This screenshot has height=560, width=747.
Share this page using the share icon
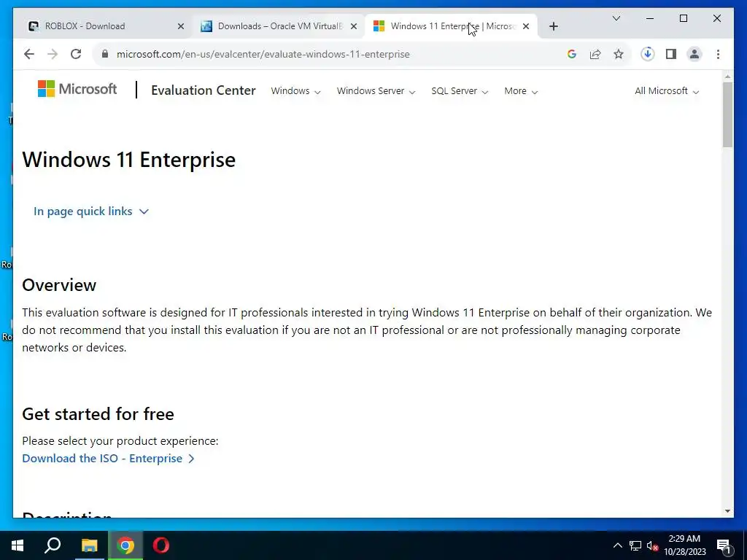[x=595, y=54]
